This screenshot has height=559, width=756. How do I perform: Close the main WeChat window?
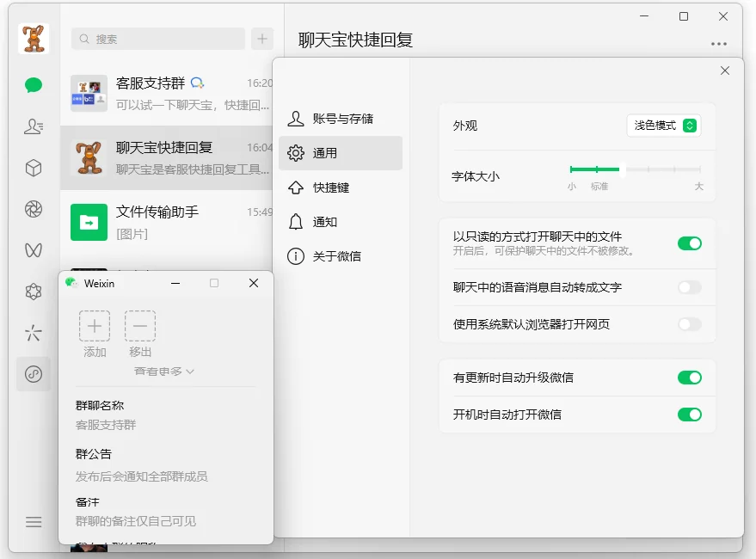point(722,16)
